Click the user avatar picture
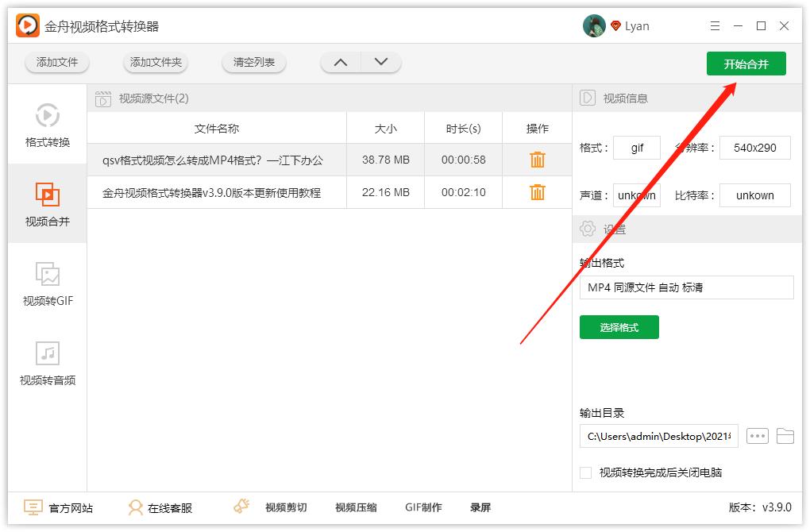 [594, 26]
